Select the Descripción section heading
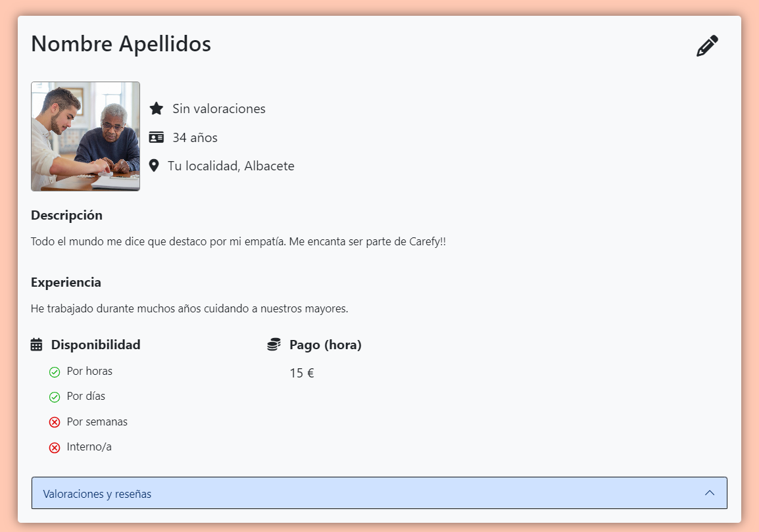This screenshot has width=759, height=532. click(66, 215)
